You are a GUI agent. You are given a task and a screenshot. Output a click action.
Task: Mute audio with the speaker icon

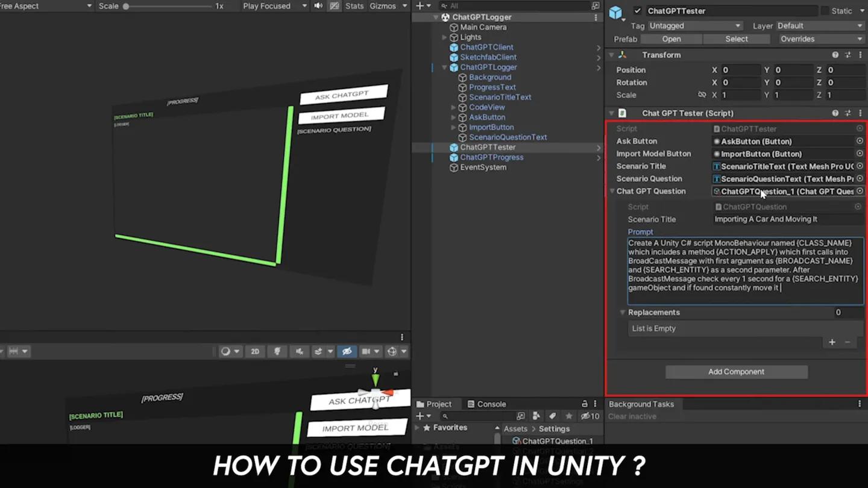point(318,6)
